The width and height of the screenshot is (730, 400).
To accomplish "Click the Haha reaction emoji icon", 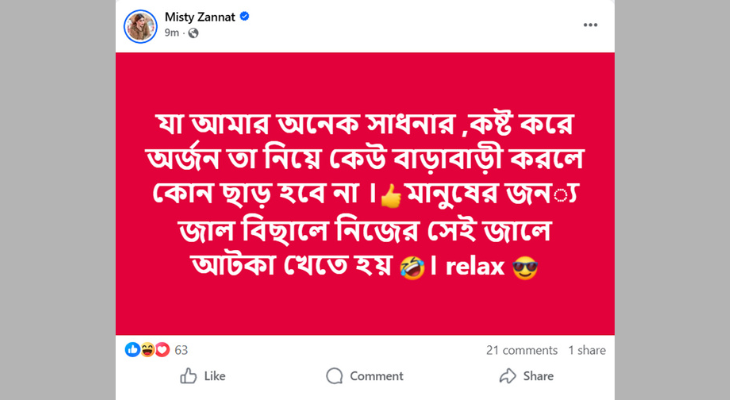I will 147,350.
